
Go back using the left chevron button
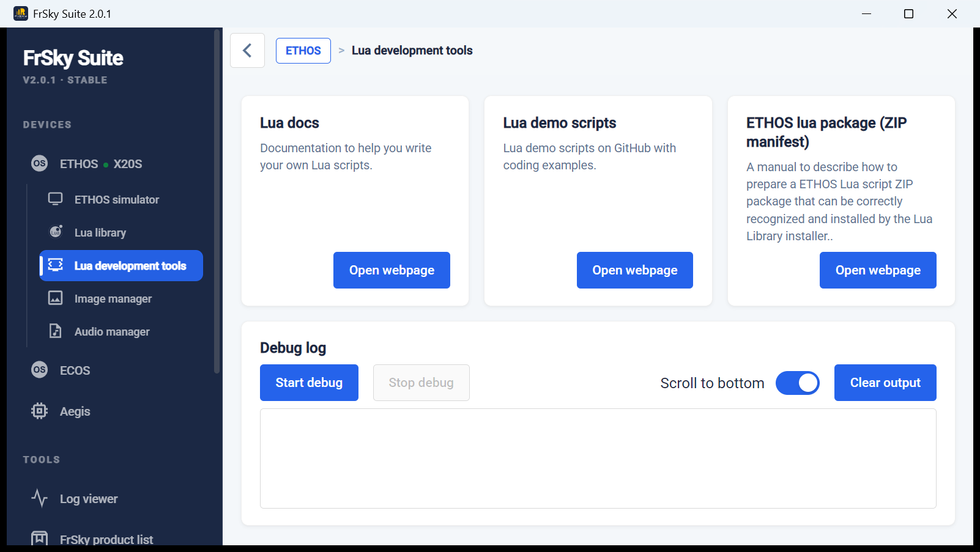247,50
